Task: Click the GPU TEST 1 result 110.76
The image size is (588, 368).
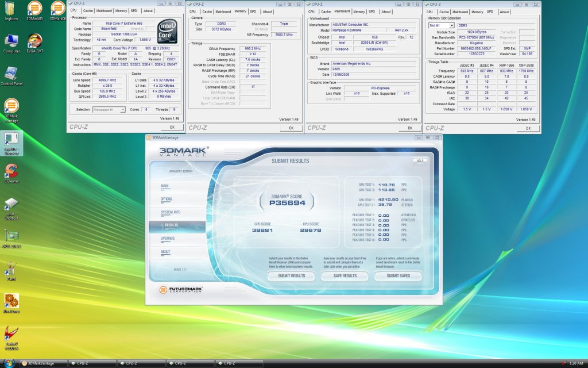Action: point(386,185)
